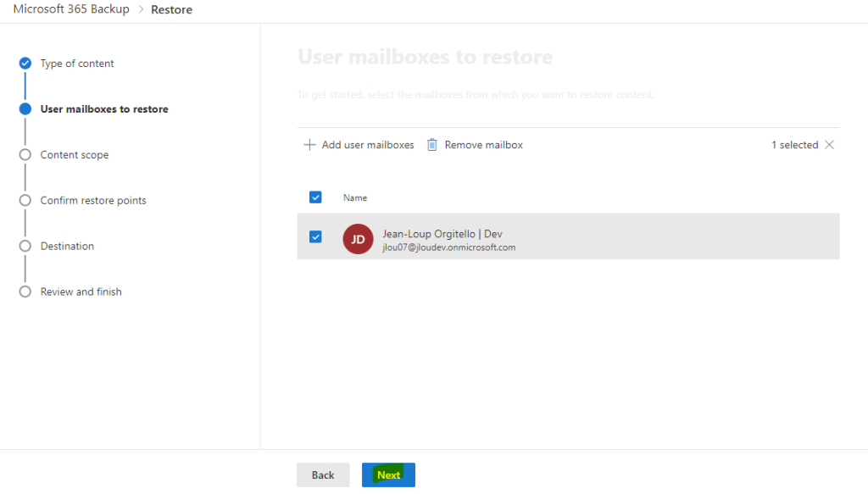Go to the Destination step
The height and width of the screenshot is (494, 868).
click(67, 247)
